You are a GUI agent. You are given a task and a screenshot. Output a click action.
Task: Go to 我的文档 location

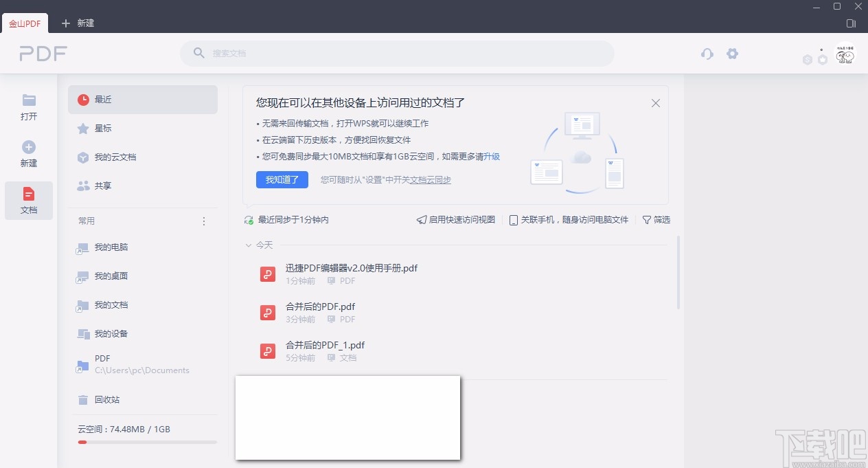143,305
